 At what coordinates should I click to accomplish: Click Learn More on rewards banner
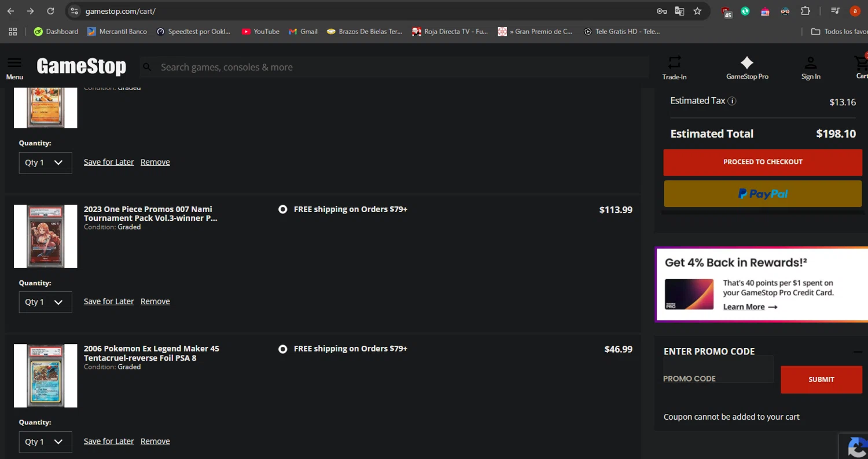(750, 307)
